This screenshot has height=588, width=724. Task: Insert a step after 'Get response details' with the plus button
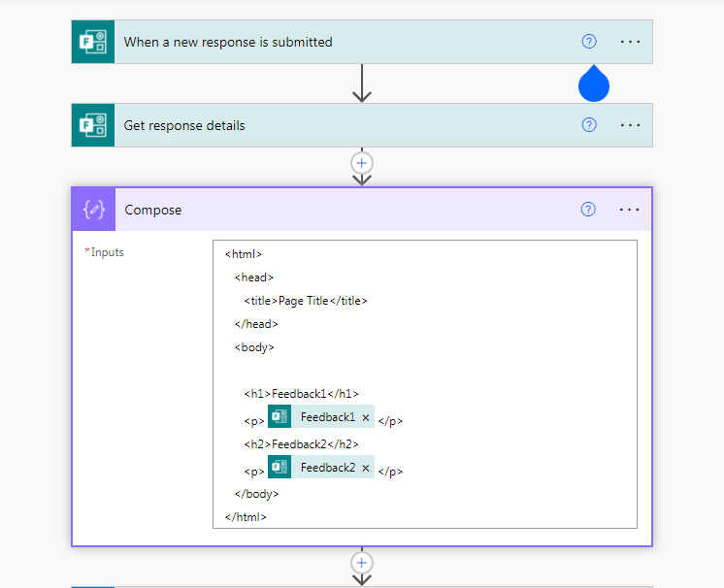click(362, 163)
